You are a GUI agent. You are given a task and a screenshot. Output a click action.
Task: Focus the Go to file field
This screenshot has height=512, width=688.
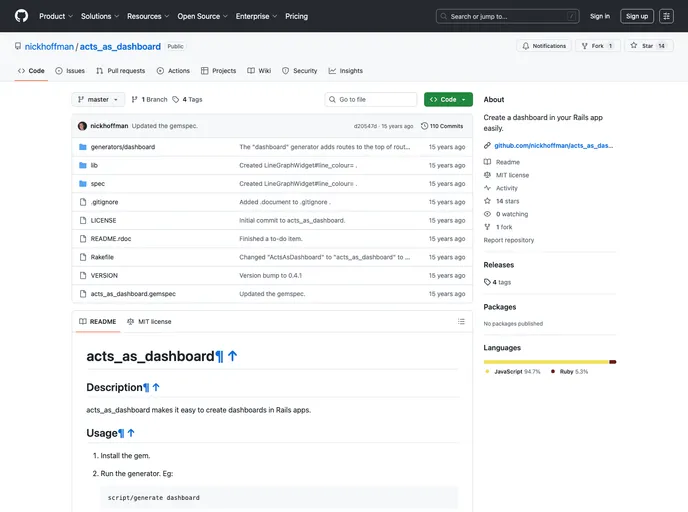coord(371,100)
